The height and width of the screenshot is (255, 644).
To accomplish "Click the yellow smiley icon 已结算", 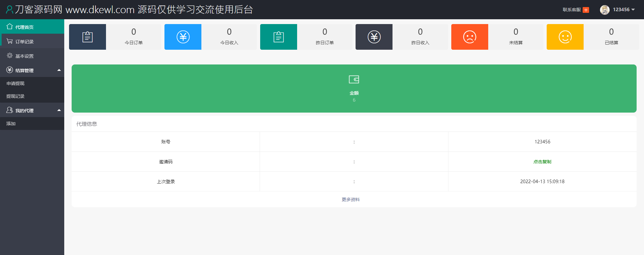I will 565,37.
